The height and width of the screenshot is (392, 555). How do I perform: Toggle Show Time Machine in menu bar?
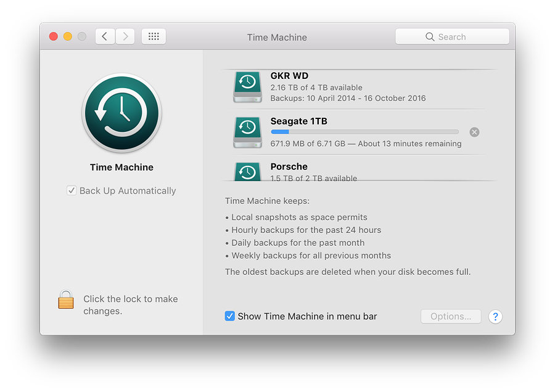pyautogui.click(x=230, y=316)
